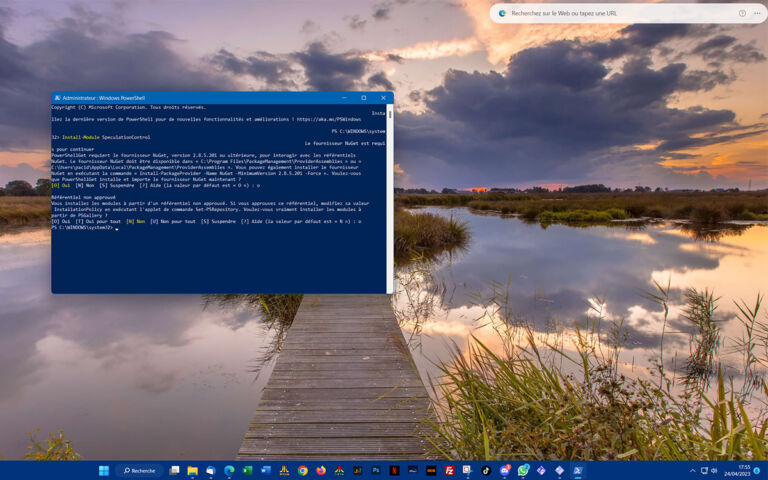
Task: Click the https://aka.ms/PSWindows link text
Action: tap(329, 120)
